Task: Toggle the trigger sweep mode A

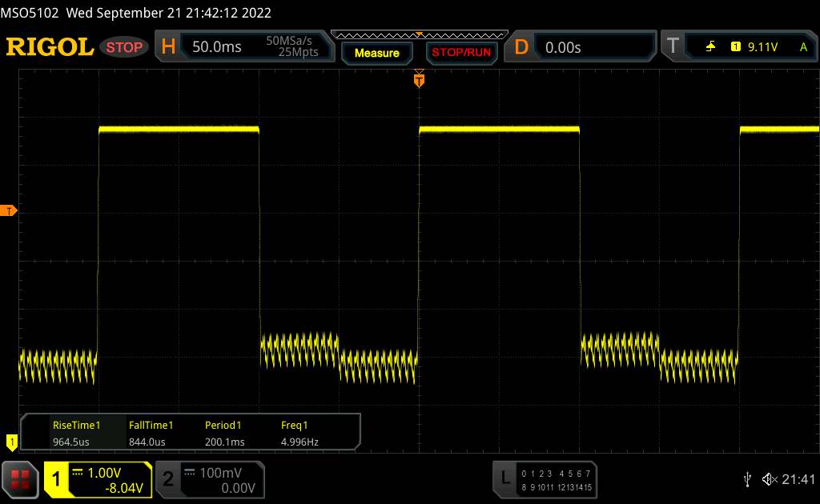Action: coord(803,47)
